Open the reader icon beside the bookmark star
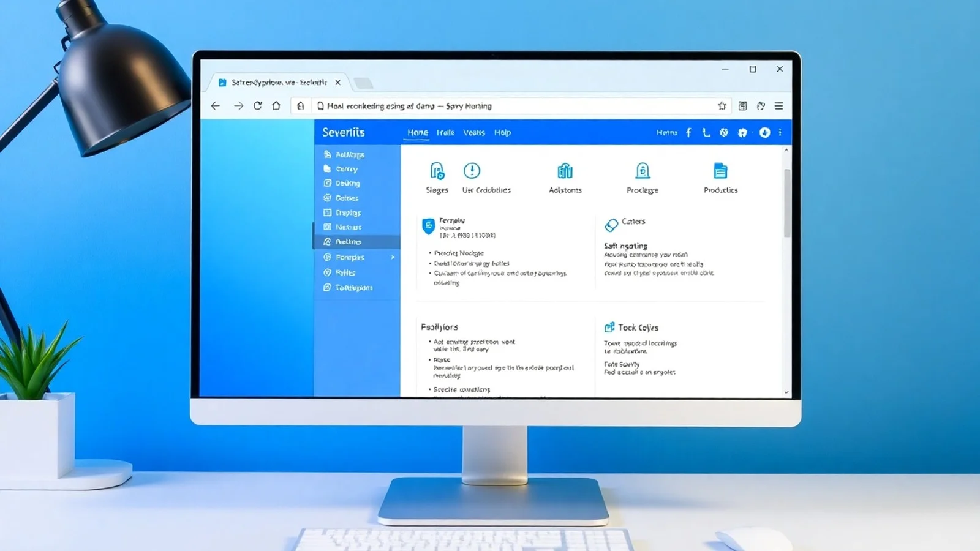The height and width of the screenshot is (551, 980). pos(742,106)
